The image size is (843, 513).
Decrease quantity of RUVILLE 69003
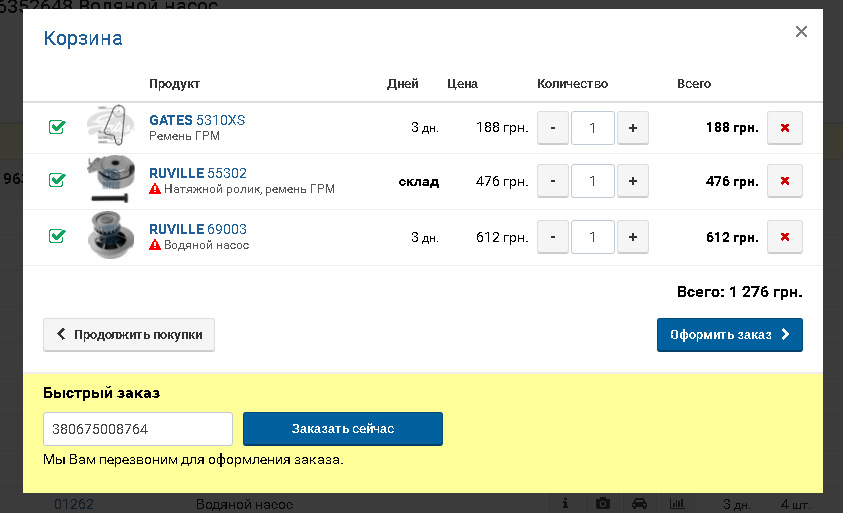point(553,237)
